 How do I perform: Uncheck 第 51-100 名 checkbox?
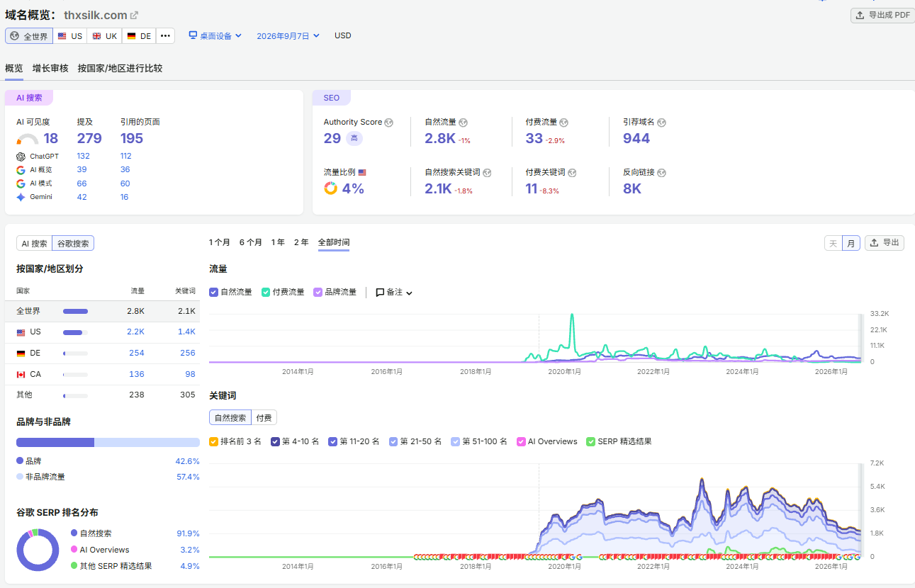click(x=455, y=441)
